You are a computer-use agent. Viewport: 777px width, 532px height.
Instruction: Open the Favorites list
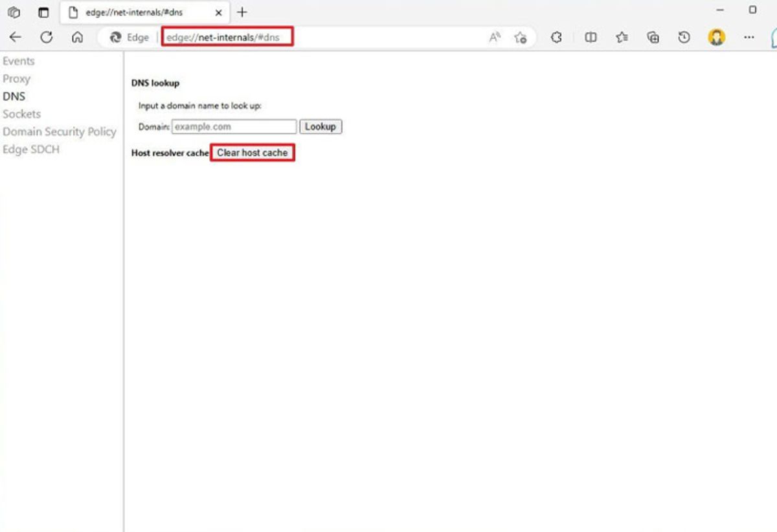622,38
